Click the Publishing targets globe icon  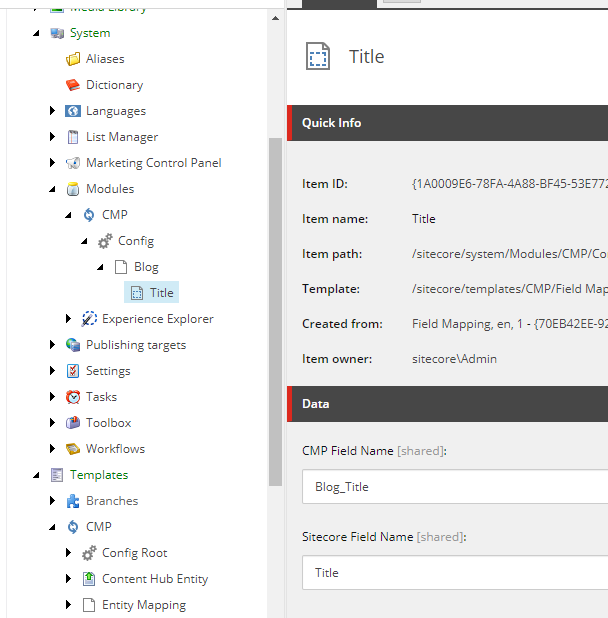73,345
